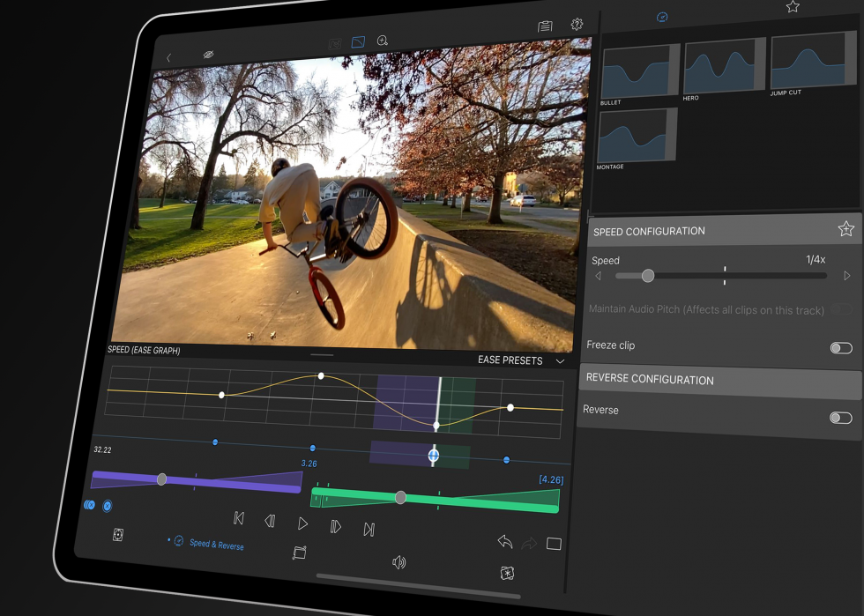
Task: Open the project settings gear icon
Action: (x=577, y=25)
